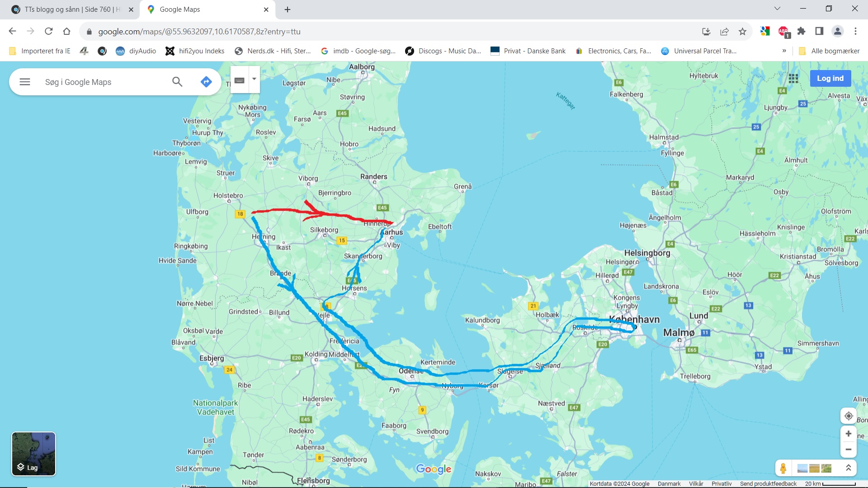Switch to the TTs blogg og sånn tab

(x=72, y=9)
